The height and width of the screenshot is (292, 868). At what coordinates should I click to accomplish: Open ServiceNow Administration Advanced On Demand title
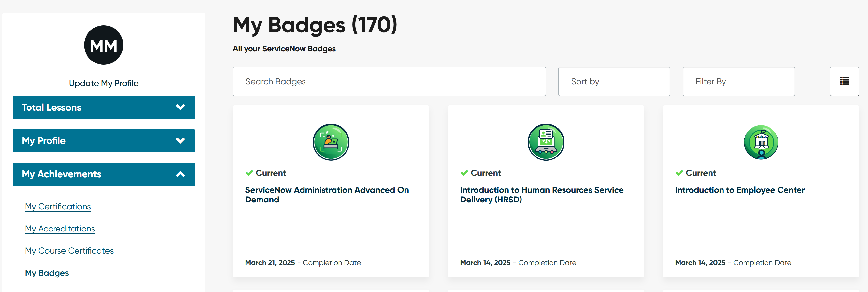tap(326, 195)
